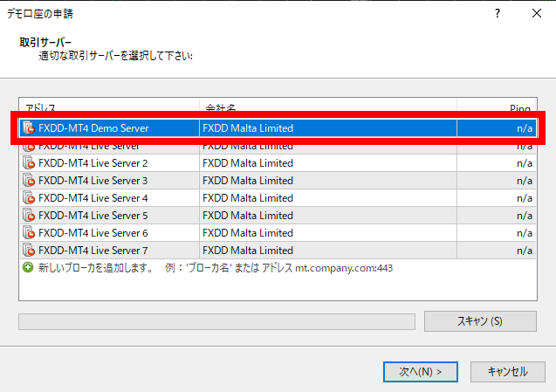Click FXDD Malta Limited in Live Server 4 row
This screenshot has width=556, height=392.
248,198
